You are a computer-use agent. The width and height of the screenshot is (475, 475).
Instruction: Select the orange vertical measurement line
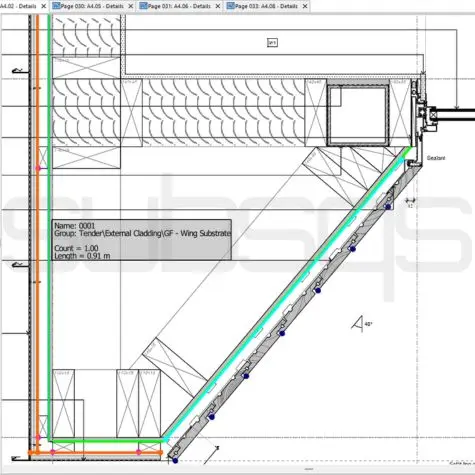click(37, 233)
